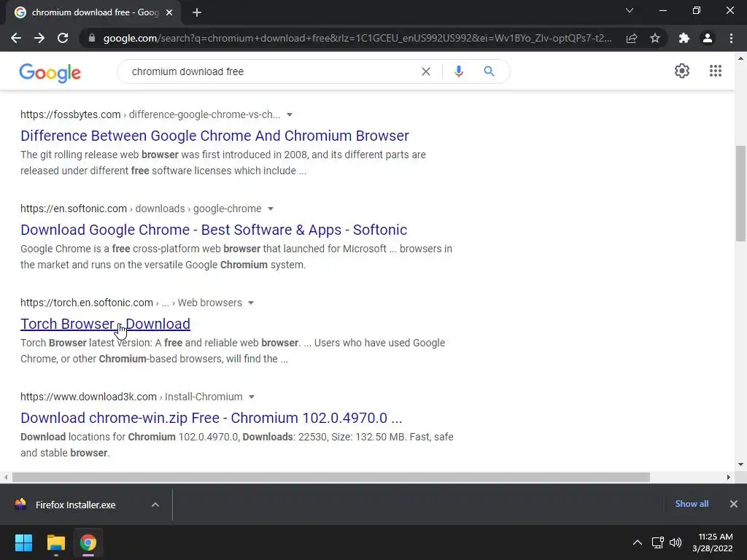
Task: Open 'Download Google Chrome - Best Software & Apps'
Action: [x=214, y=230]
